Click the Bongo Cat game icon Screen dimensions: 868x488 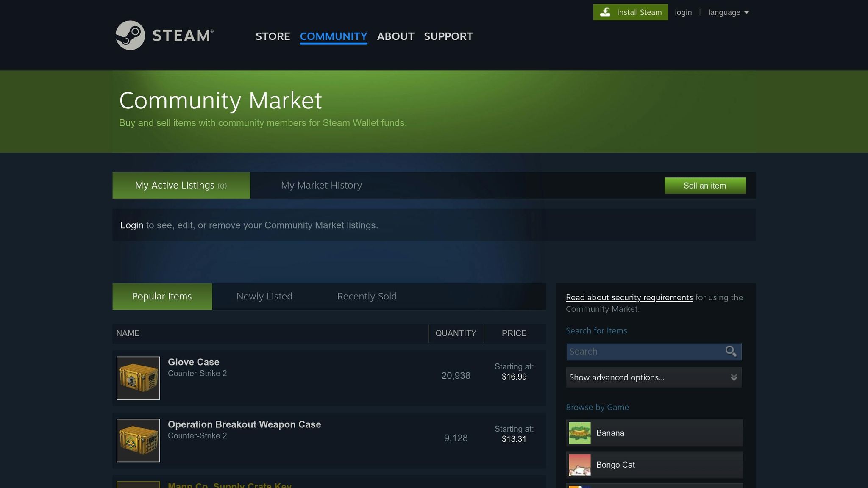click(x=579, y=465)
